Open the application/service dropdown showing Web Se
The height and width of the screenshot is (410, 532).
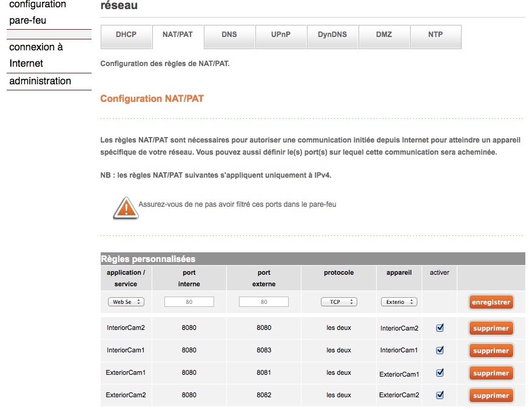(126, 302)
